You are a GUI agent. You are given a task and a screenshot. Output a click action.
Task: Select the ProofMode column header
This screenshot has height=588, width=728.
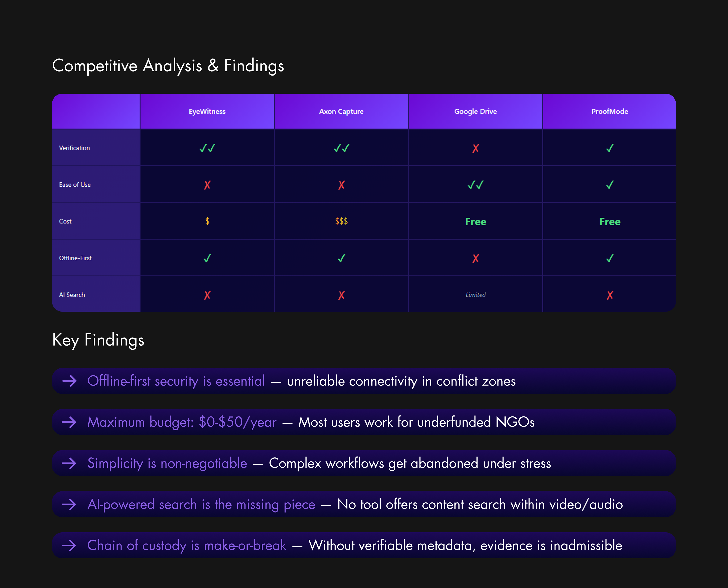coord(610,111)
